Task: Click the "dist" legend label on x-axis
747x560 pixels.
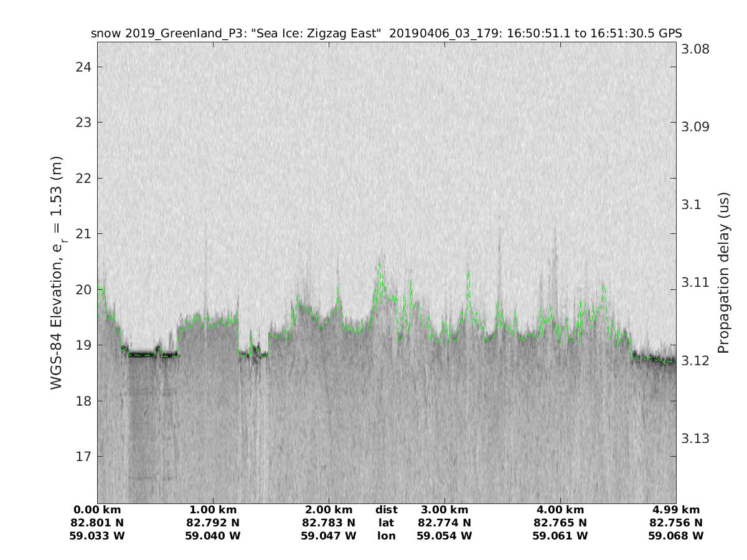Action: (x=386, y=510)
